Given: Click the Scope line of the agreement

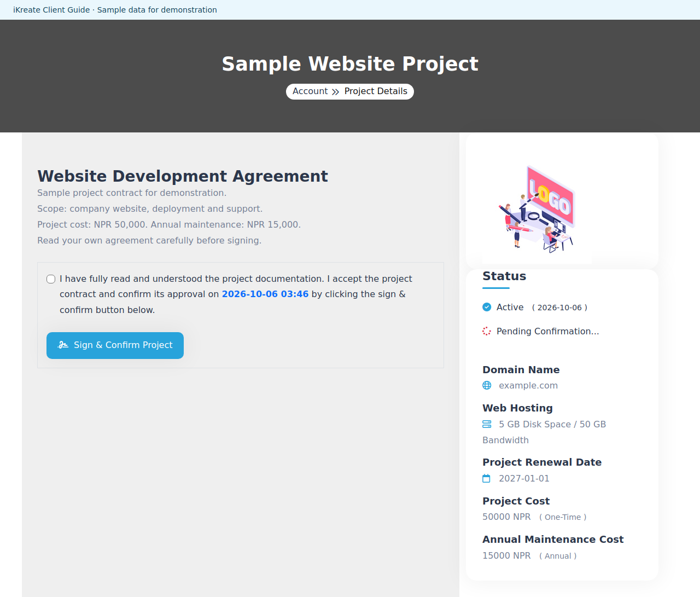Looking at the screenshot, I should 150,208.
